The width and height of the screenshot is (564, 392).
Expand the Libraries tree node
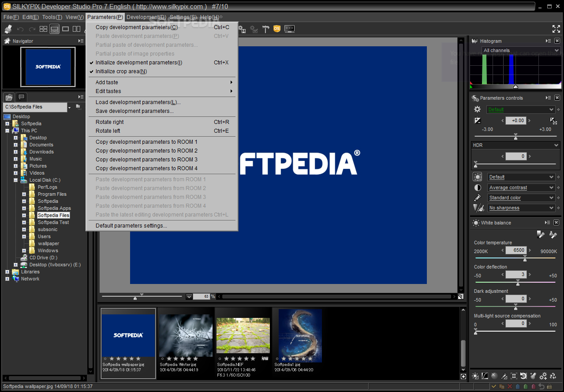(x=7, y=272)
